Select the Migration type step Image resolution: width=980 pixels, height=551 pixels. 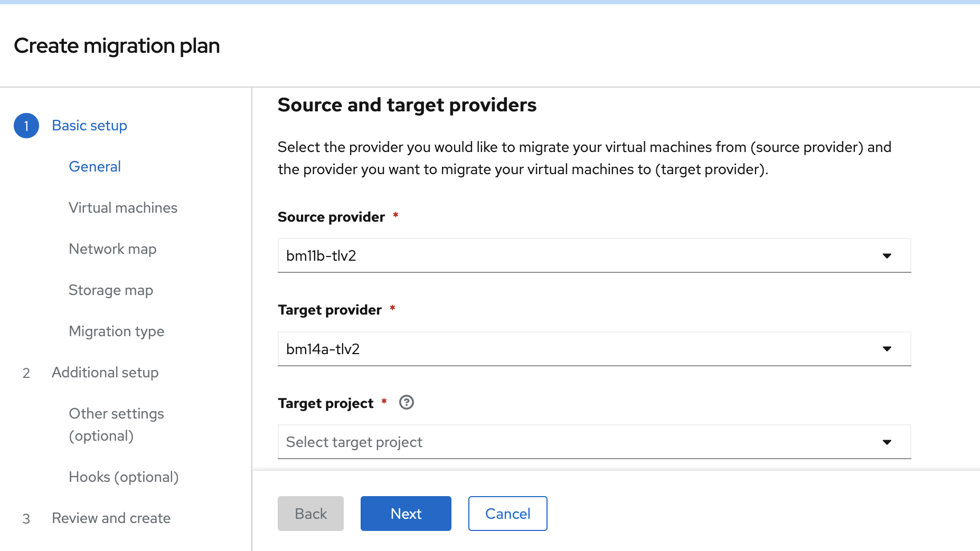tap(117, 331)
